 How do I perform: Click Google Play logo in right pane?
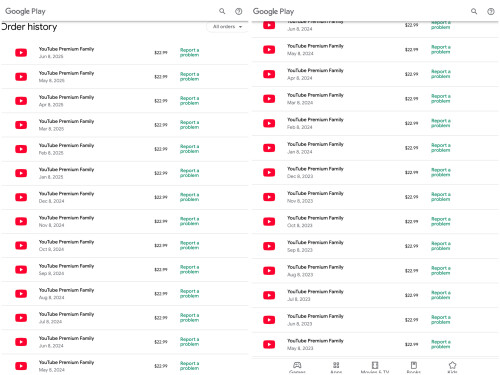click(x=273, y=11)
